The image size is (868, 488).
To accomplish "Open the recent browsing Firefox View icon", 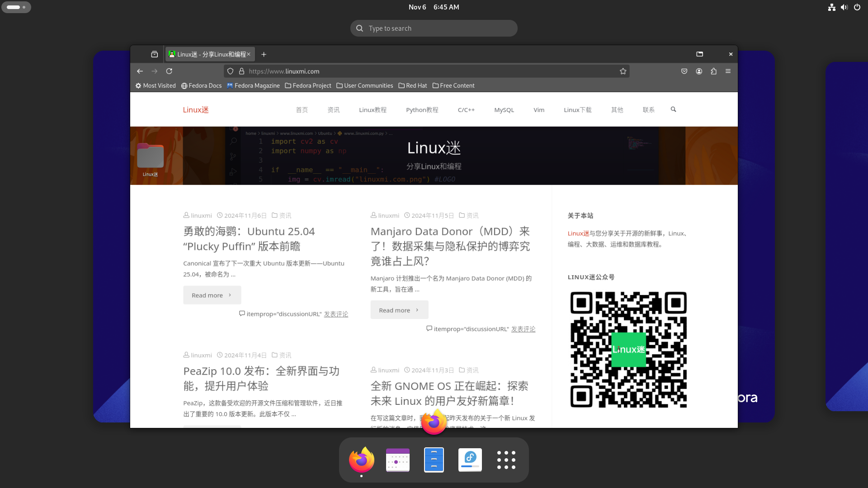I will 155,54.
